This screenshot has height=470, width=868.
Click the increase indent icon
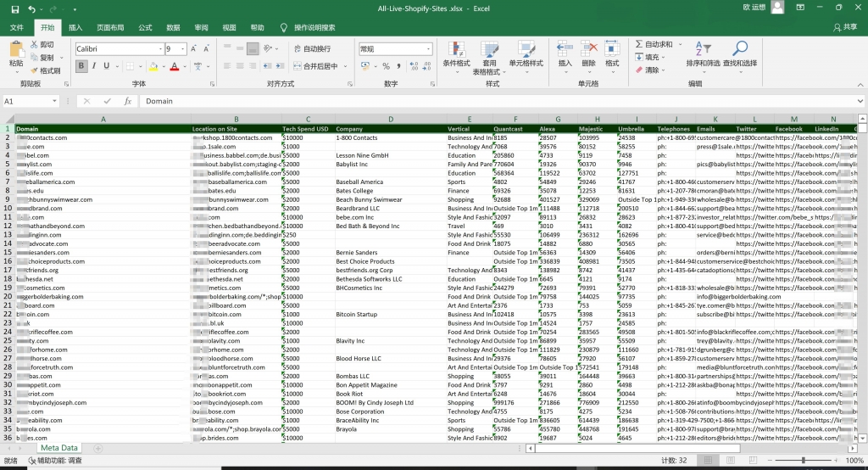point(280,66)
